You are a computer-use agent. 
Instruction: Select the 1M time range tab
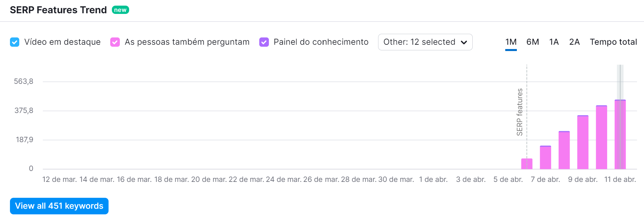pyautogui.click(x=511, y=42)
